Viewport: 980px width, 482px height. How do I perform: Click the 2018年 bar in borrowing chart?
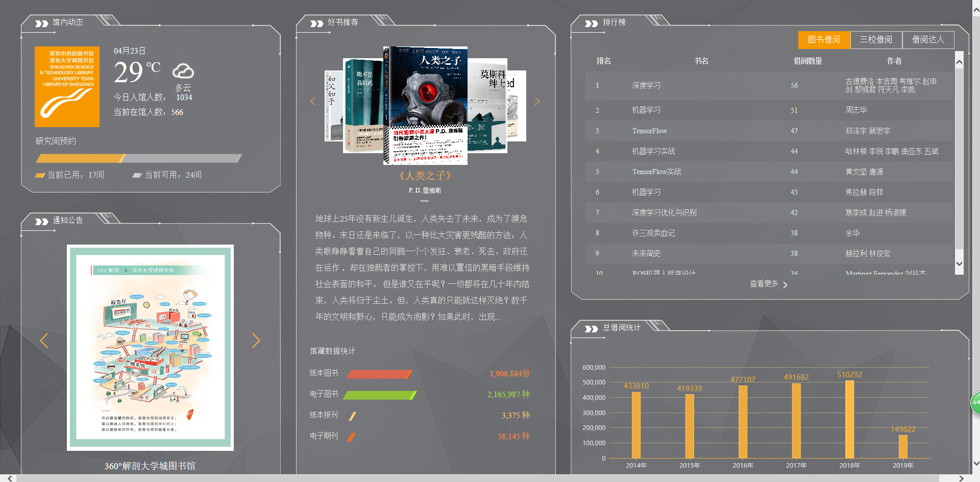tap(849, 419)
